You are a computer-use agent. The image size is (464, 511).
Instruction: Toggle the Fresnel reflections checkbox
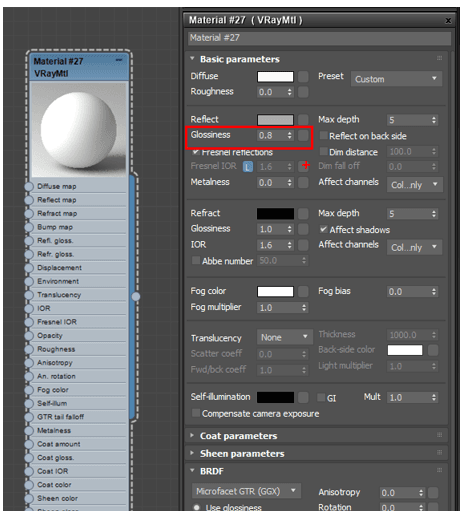196,152
